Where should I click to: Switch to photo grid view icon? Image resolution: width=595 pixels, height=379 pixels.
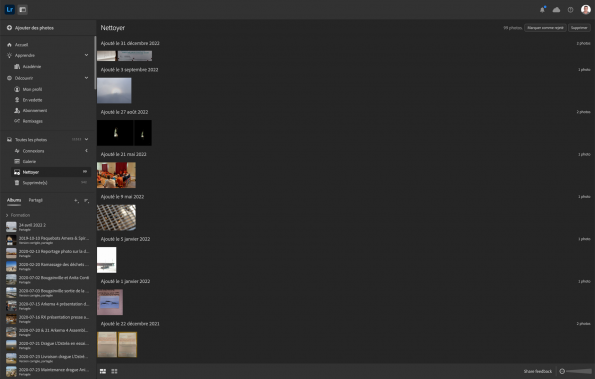103,371
